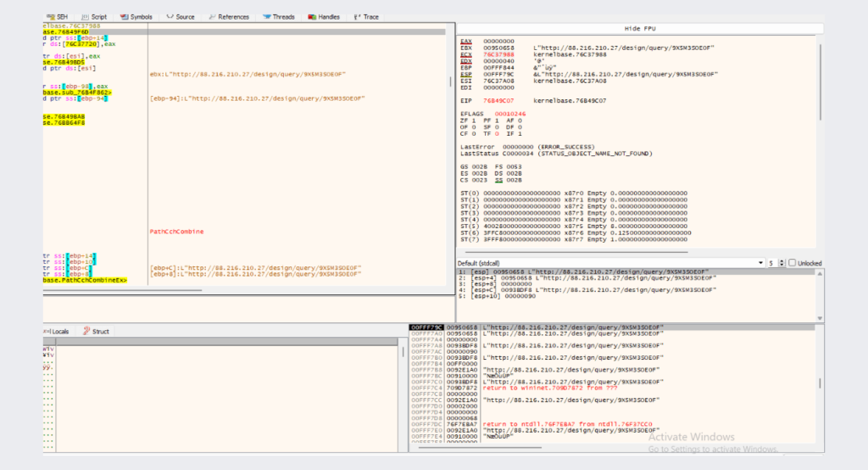The width and height of the screenshot is (868, 470).
Task: Select argument 4: [esp+C] 0093BDF8 row
Action: 637,290
